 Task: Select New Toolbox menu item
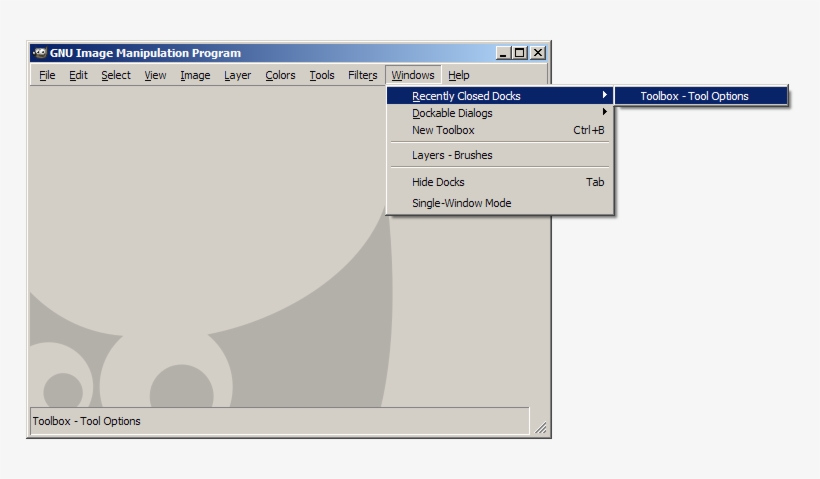499,130
